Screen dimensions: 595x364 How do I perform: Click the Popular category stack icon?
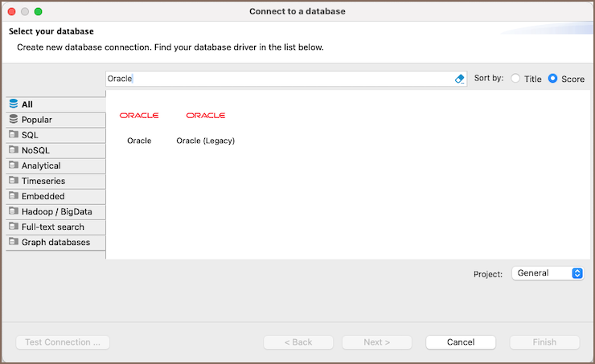tap(14, 120)
